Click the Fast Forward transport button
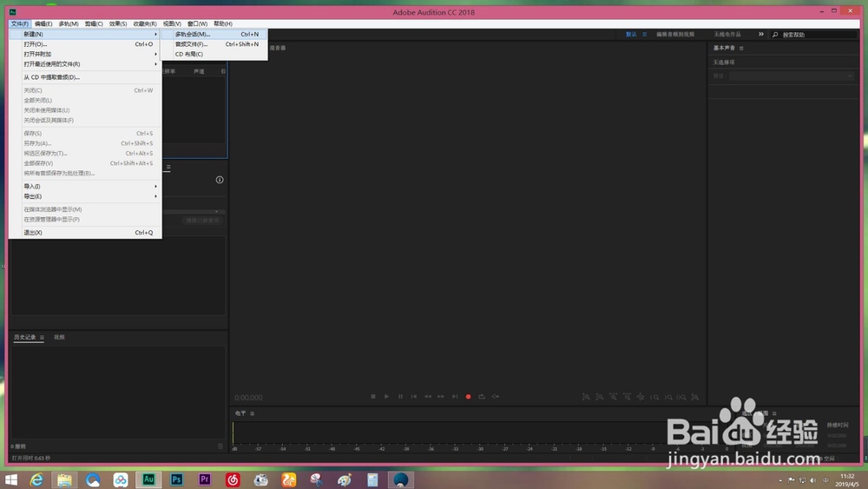This screenshot has height=489, width=868. tap(441, 397)
